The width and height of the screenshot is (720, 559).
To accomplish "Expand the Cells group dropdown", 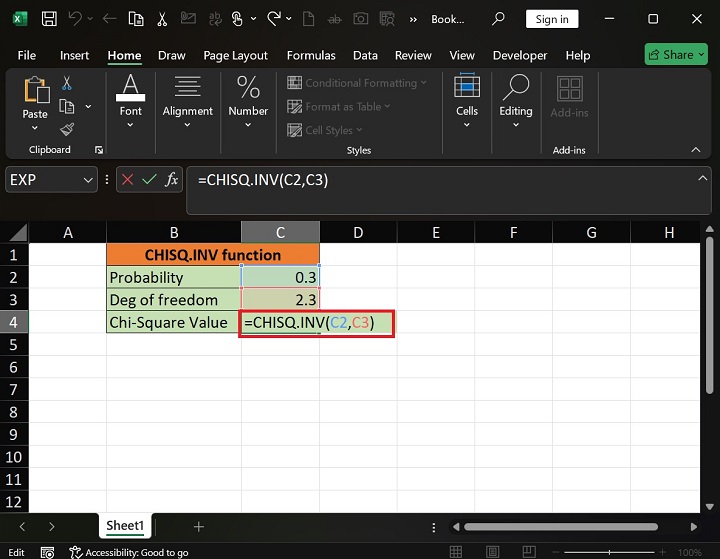I will click(x=467, y=98).
